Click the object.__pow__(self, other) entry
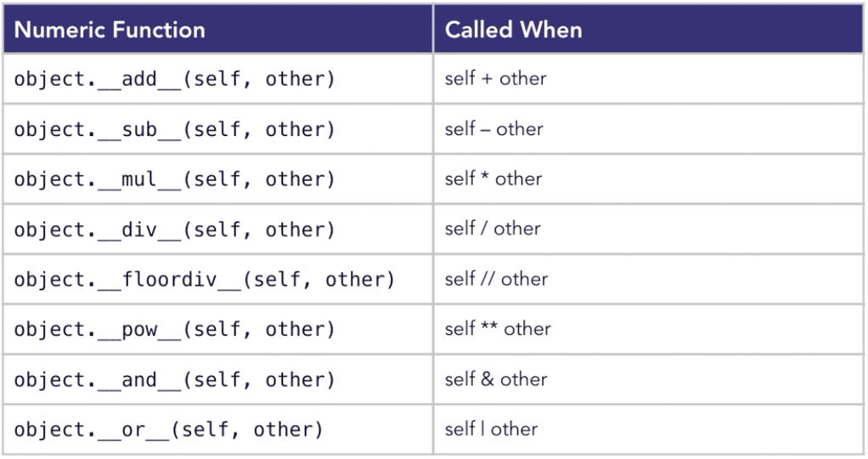Viewport: 868px width, 459px height. click(175, 330)
